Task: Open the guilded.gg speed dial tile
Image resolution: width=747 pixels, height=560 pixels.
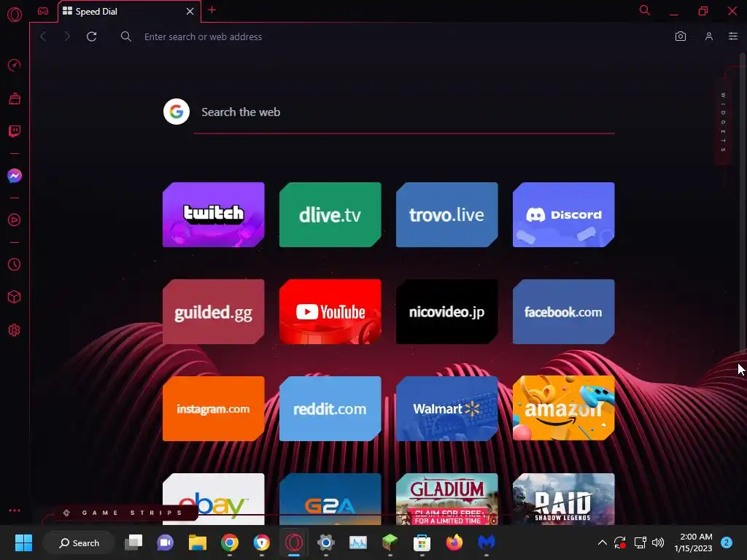Action: point(214,312)
